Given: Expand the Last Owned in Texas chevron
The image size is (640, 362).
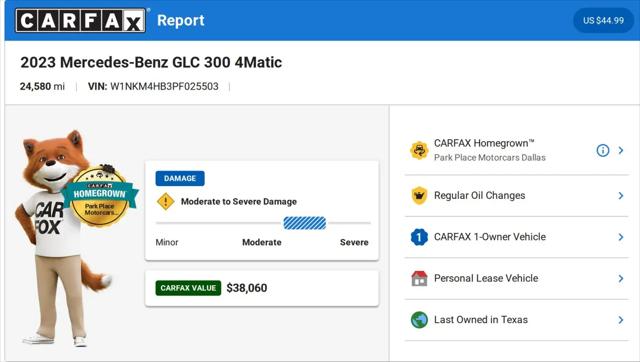Looking at the screenshot, I should (621, 320).
